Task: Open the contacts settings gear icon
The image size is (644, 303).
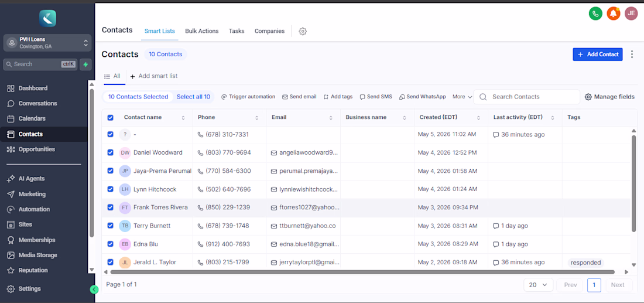Action: (303, 31)
